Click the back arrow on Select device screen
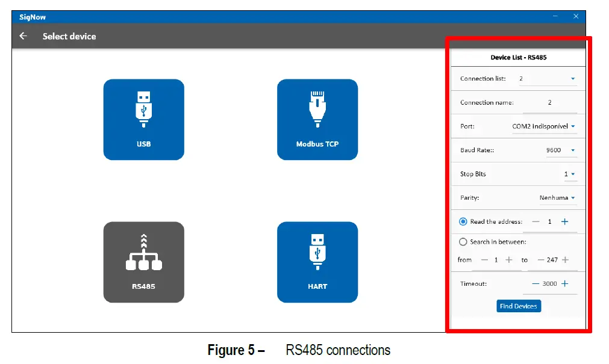This screenshot has width=609, height=364. (23, 36)
